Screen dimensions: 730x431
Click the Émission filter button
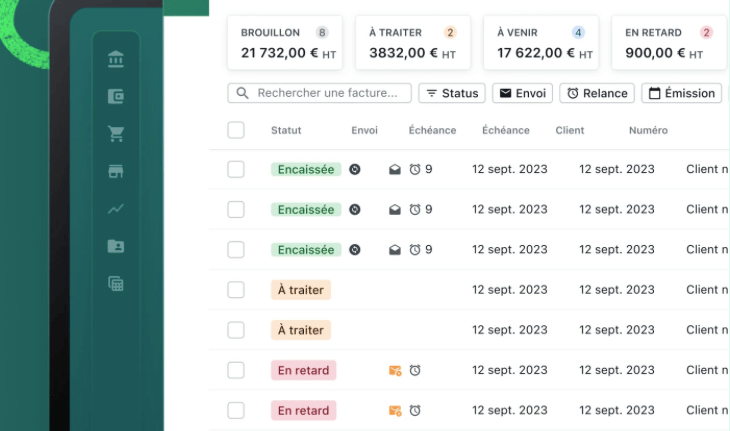[x=681, y=93]
